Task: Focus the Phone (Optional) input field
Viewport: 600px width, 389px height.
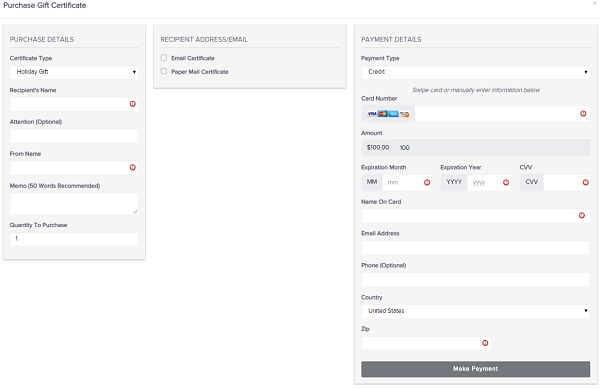Action: [476, 280]
